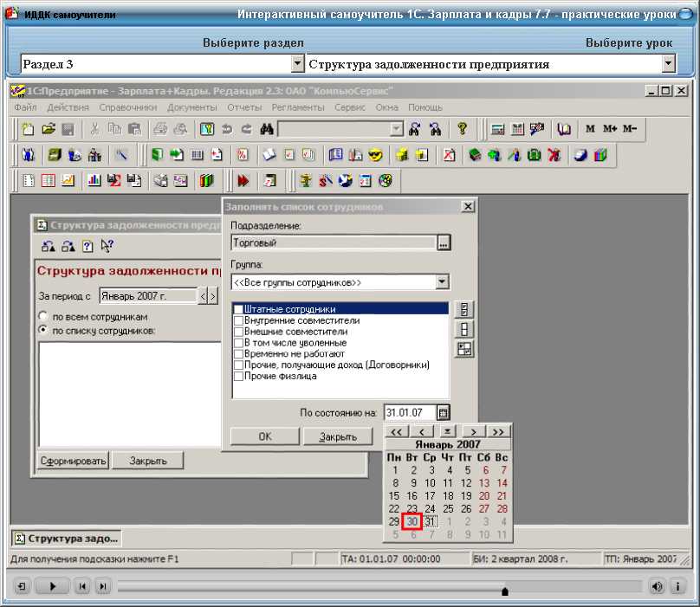This screenshot has width=700, height=607.
Task: Click the soccer ball icon in third toolbar
Action: pos(386,181)
